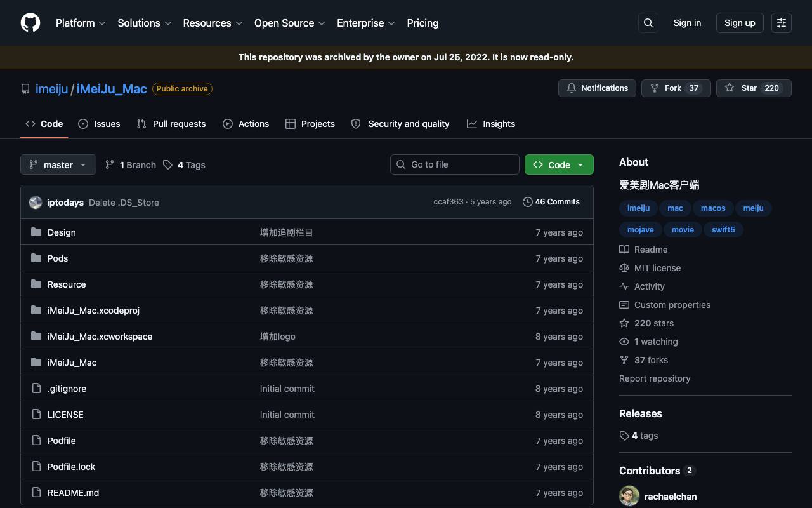Click the Podfile file icon
Screen dimensions: 812x508
tap(36, 441)
